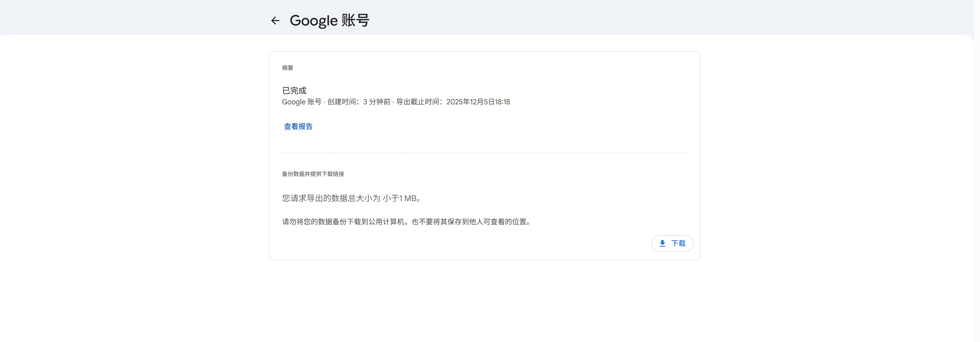
Task: Click the 下载 download button
Action: [x=672, y=243]
